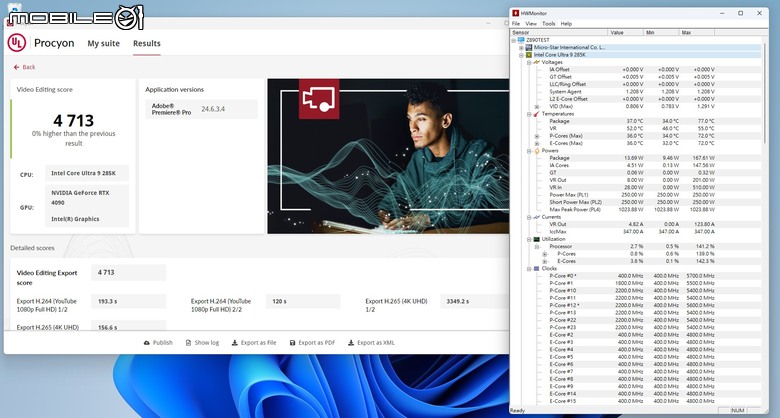Expand the P-Cores (Max) temperature row
This screenshot has height=418, width=780.
(x=537, y=136)
